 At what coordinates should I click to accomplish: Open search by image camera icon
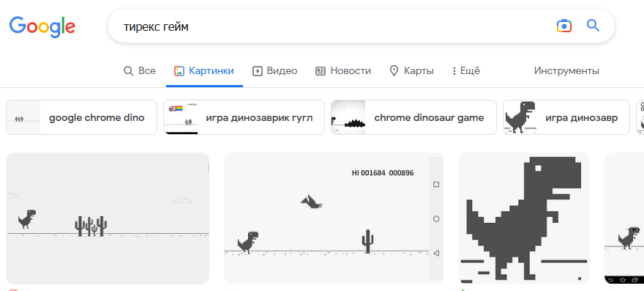pyautogui.click(x=564, y=26)
